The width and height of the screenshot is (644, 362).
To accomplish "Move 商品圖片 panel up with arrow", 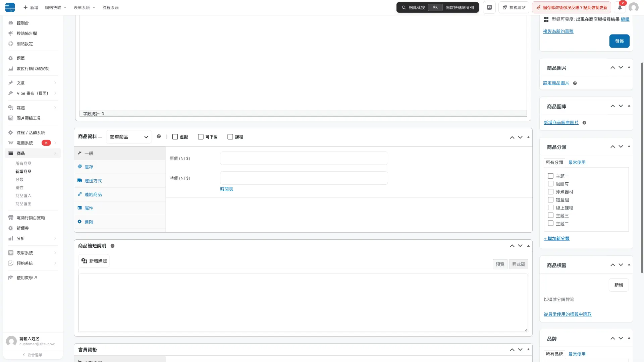I will [x=612, y=68].
